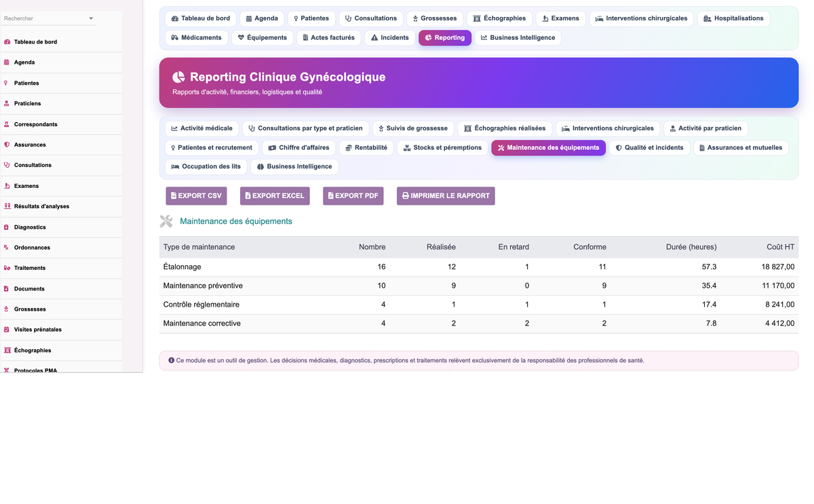Open the Actes facturés tab
This screenshot has width=814, height=504.
pyautogui.click(x=328, y=37)
